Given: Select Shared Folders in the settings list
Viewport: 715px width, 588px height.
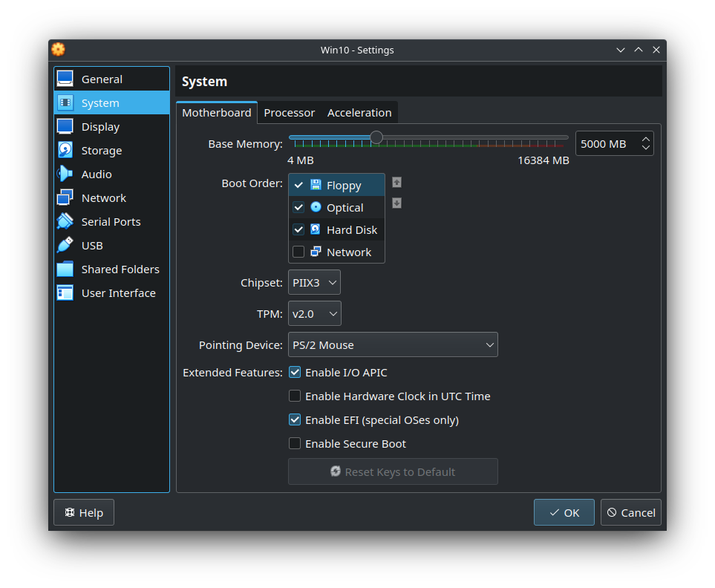Looking at the screenshot, I should [111, 269].
